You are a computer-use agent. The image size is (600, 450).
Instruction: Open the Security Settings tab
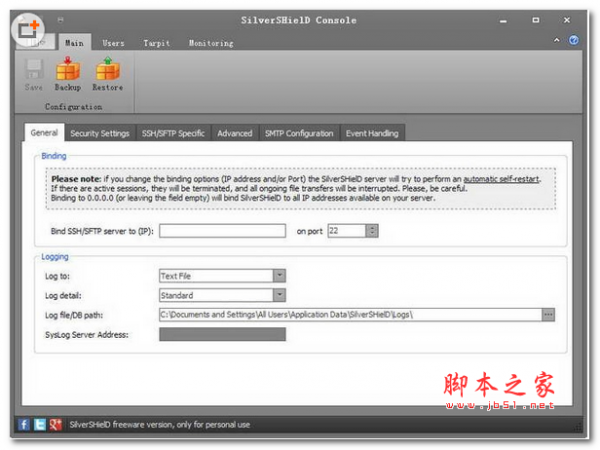coord(100,134)
